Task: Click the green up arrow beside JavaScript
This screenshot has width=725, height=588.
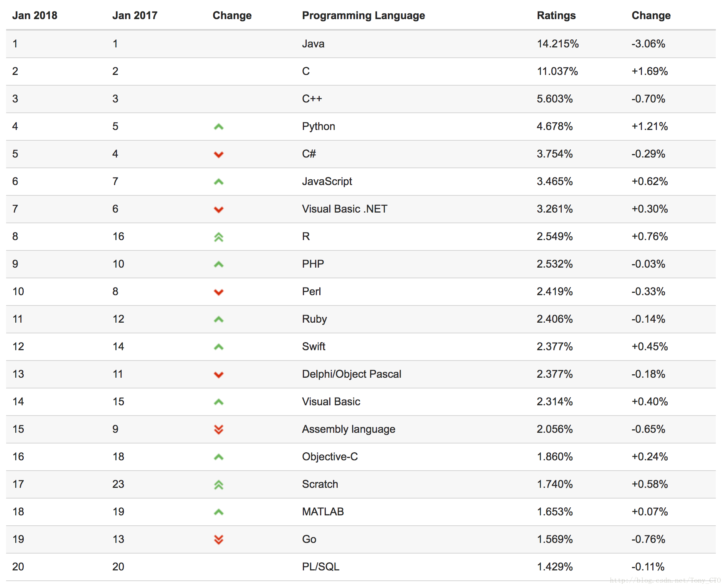Action: [x=218, y=182]
